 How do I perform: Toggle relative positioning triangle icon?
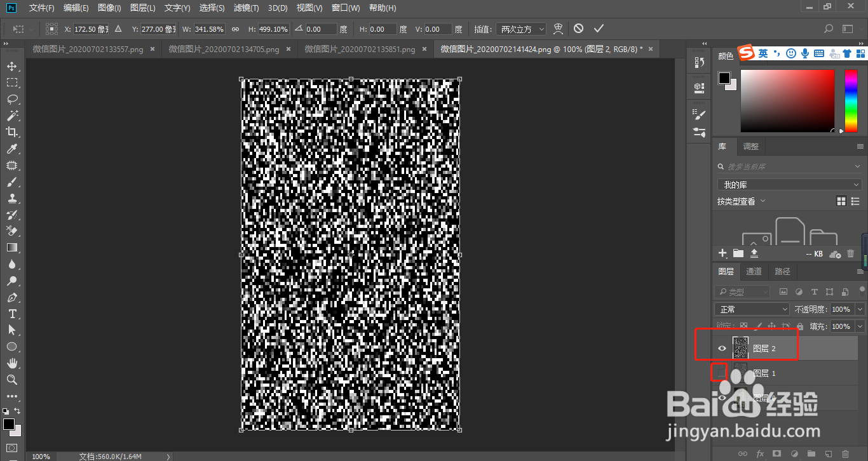(x=118, y=29)
